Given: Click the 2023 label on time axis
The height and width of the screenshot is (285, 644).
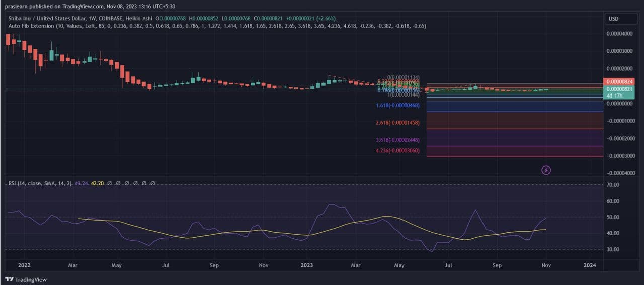Looking at the screenshot, I should [x=306, y=264].
